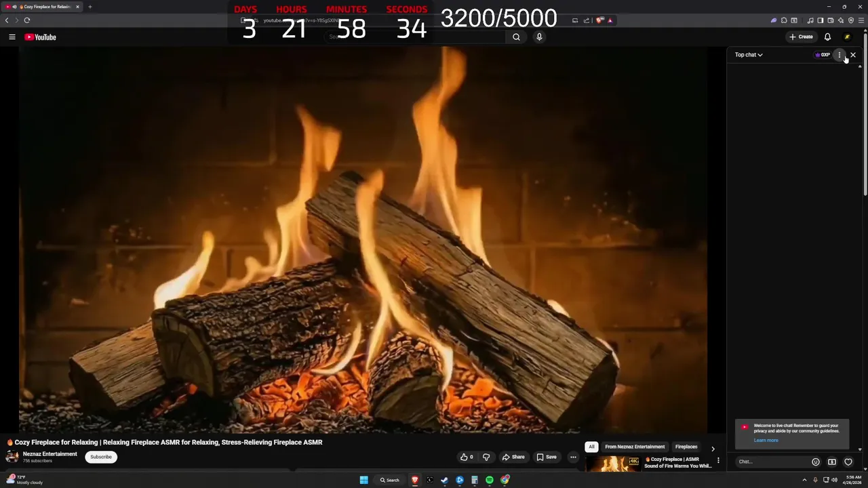The height and width of the screenshot is (488, 868).
Task: Open the browser extensions puzzle icon
Action: point(784,20)
